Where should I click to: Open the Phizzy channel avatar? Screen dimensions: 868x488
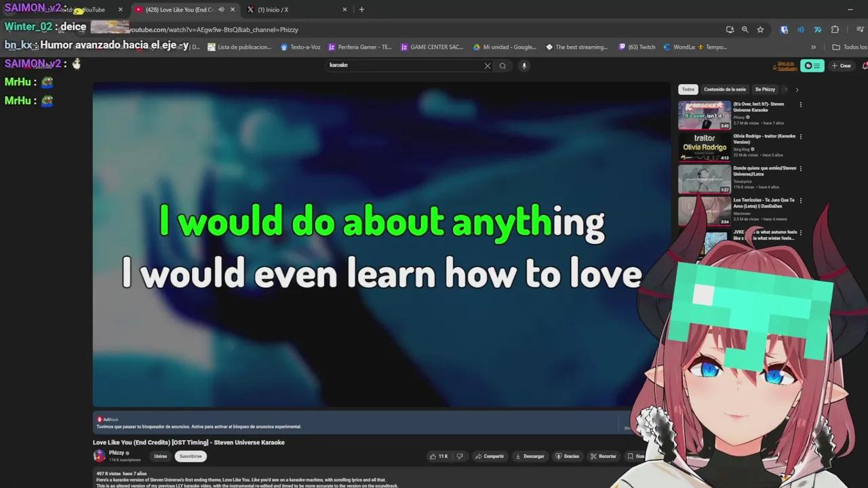tap(99, 455)
